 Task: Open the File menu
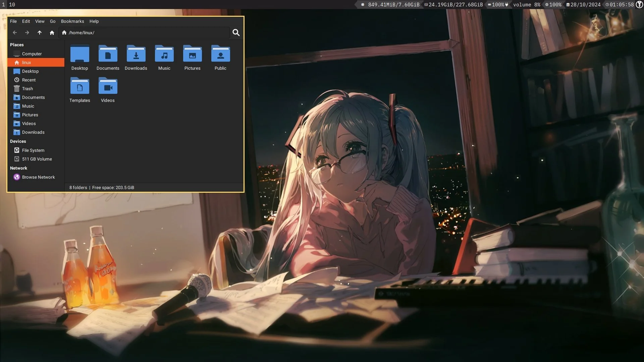(x=13, y=21)
